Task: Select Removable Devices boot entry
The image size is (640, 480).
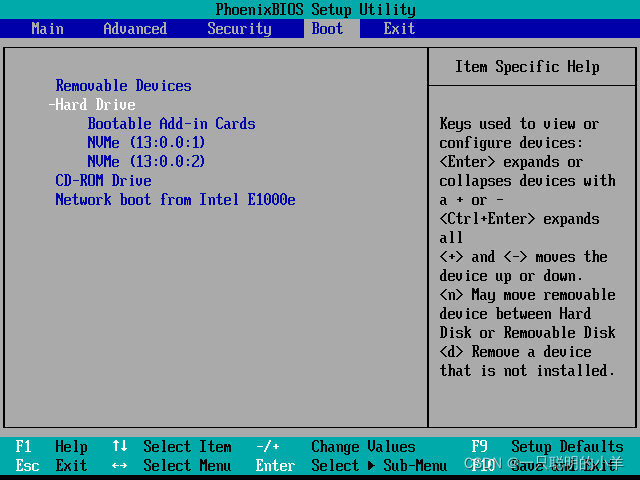Action: coord(123,86)
